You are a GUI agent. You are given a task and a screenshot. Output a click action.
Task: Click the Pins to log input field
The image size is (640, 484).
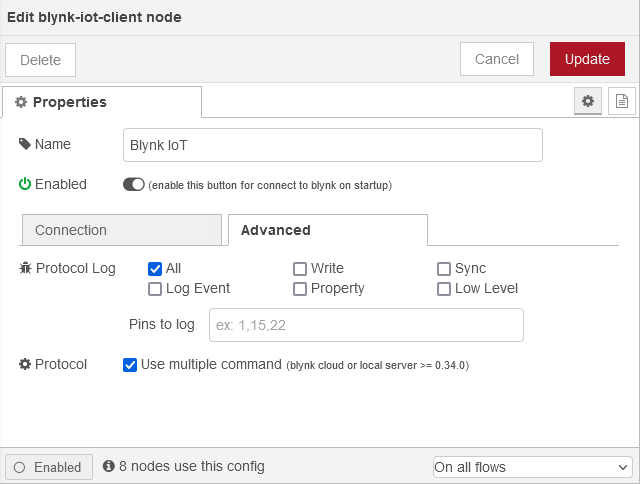[366, 325]
